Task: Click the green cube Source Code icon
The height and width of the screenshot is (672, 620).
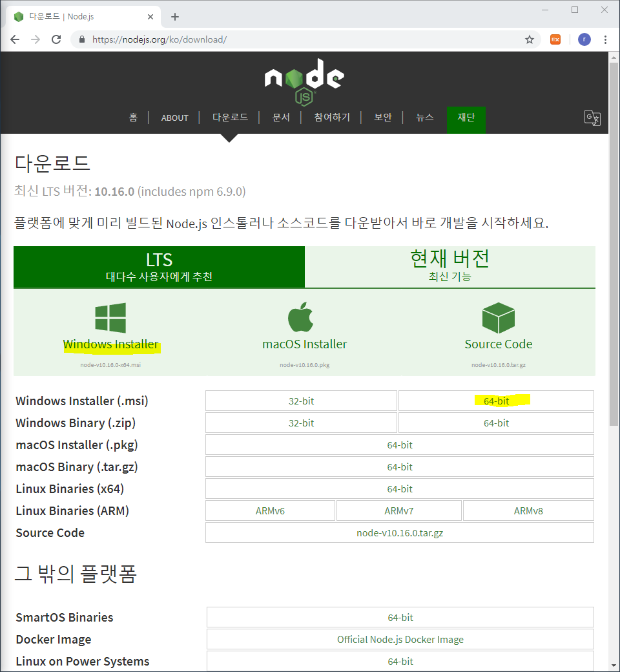Action: (499, 318)
